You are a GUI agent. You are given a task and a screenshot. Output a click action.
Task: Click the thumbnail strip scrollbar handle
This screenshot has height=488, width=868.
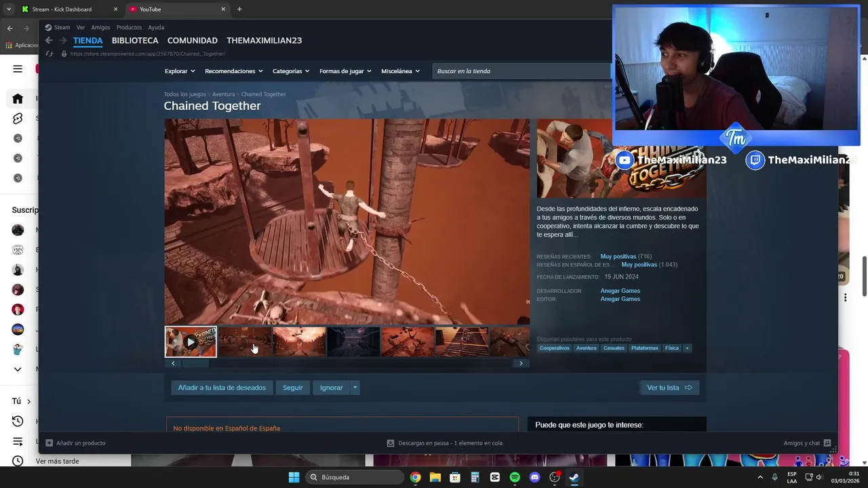pyautogui.click(x=195, y=363)
